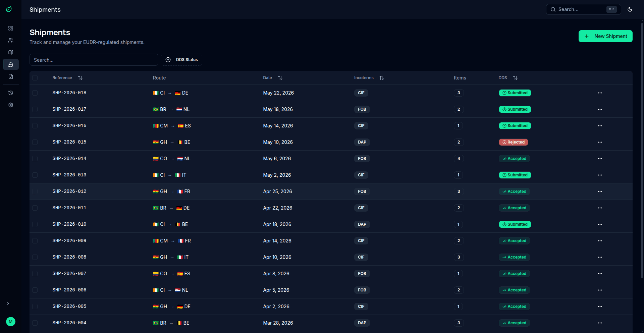
Task: Open the actions menu for SHP-2026-004
Action: (x=600, y=323)
